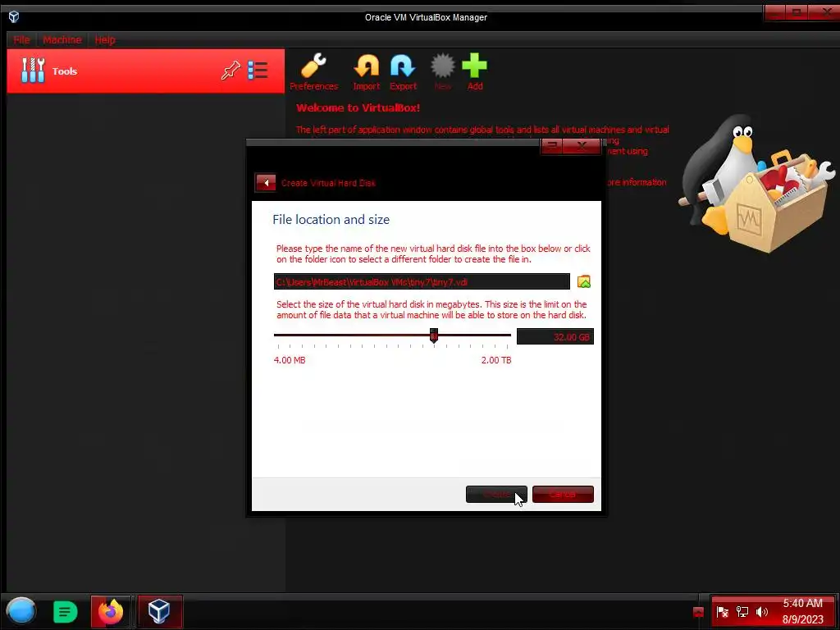Open the Start orb on taskbar
840x630 pixels.
[x=21, y=611]
